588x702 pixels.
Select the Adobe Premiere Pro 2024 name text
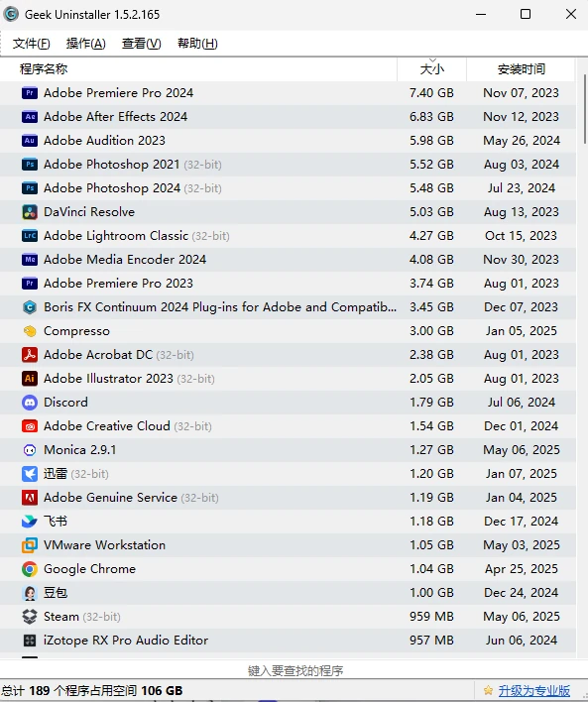click(118, 93)
